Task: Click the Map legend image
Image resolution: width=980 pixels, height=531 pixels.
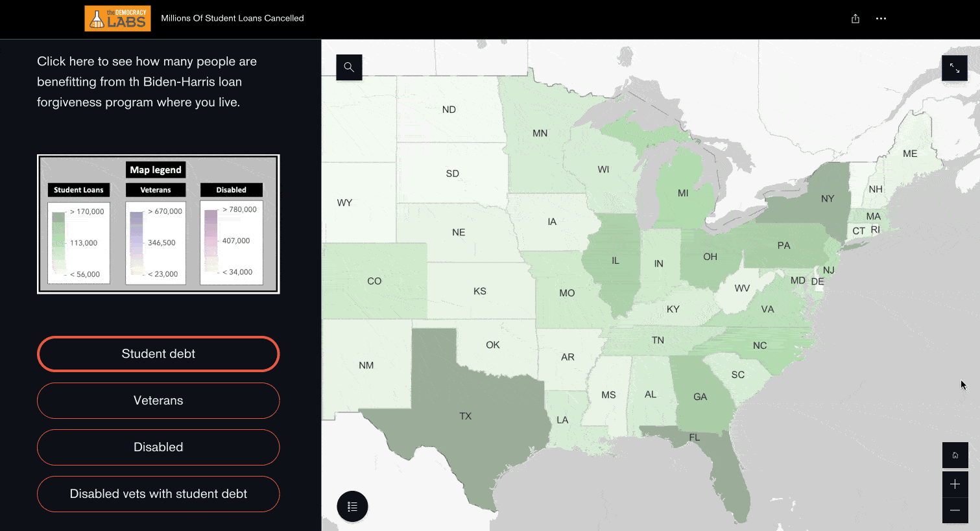Action: 158,224
